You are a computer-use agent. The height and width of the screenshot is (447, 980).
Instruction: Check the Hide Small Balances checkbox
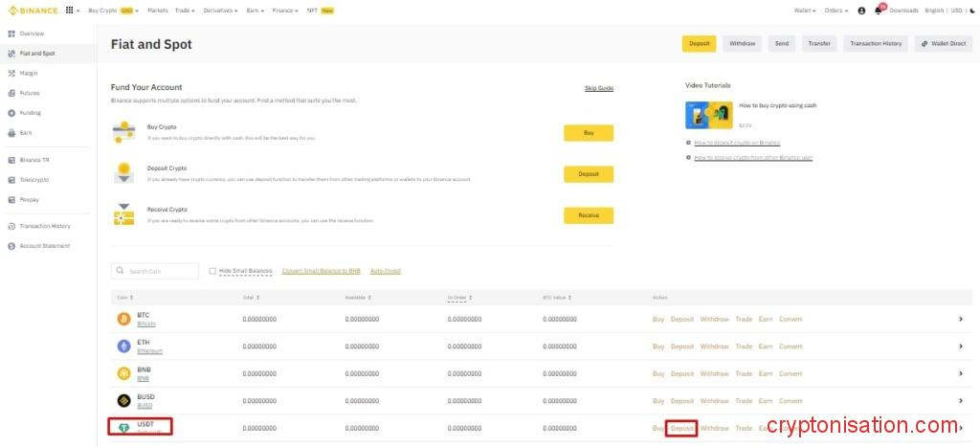tap(212, 271)
